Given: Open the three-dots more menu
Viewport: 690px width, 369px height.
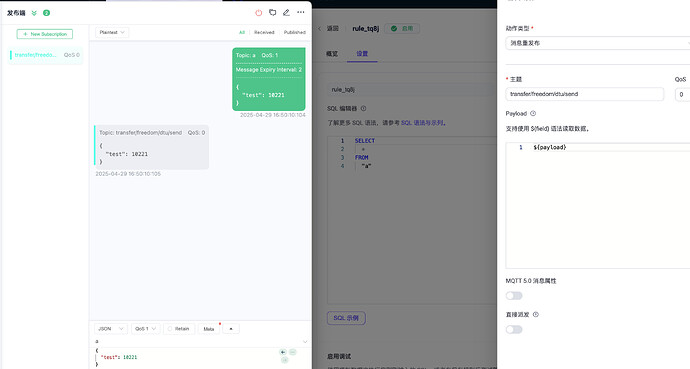Looking at the screenshot, I should coord(301,12).
